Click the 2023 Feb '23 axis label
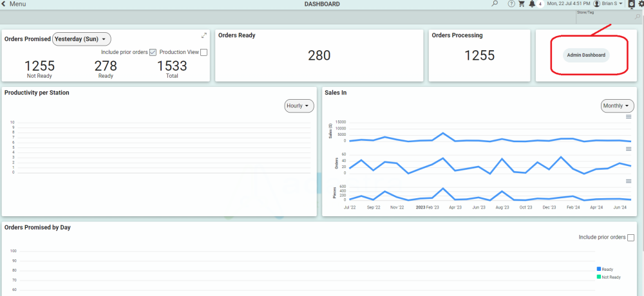The width and height of the screenshot is (644, 296). [428, 208]
